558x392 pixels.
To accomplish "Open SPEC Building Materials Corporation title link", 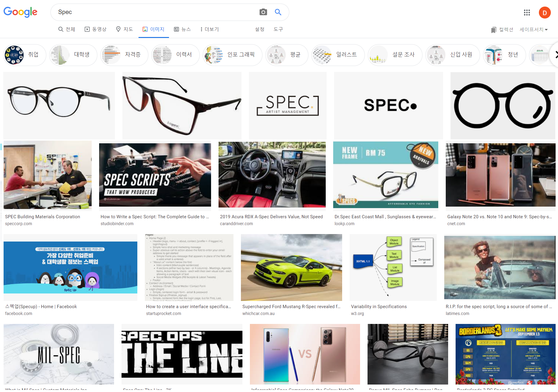I will click(42, 217).
